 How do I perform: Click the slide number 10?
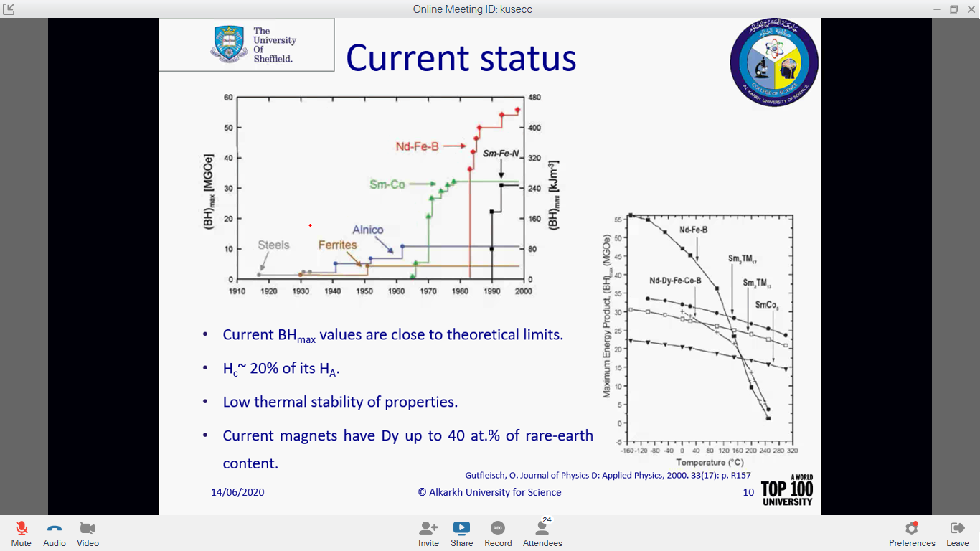(x=748, y=493)
